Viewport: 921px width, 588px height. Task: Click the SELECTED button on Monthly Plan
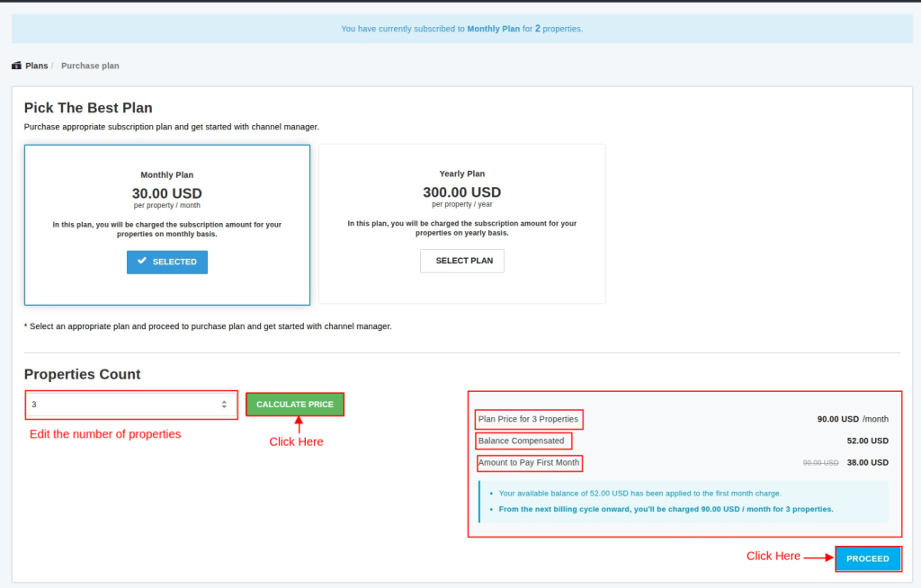167,262
